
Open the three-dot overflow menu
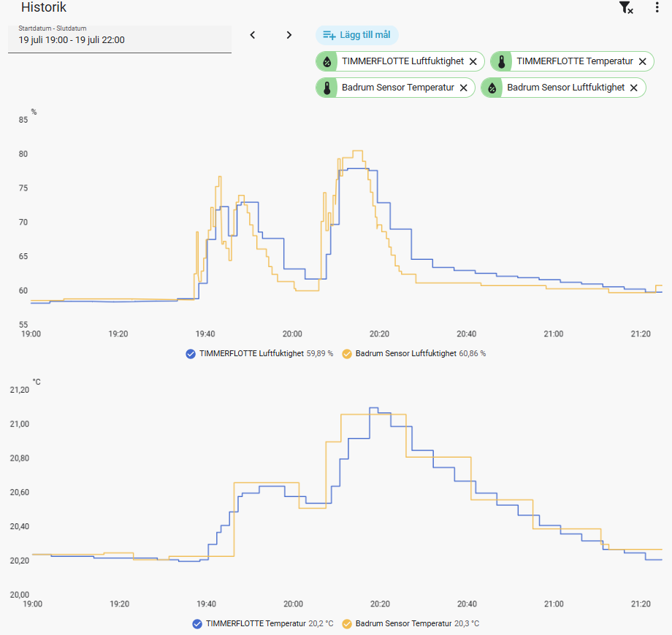pos(657,7)
